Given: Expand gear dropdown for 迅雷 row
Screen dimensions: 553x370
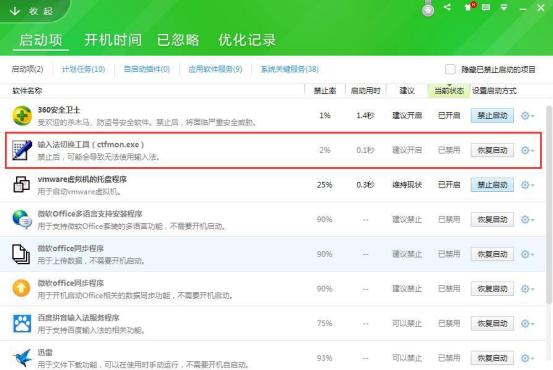Looking at the screenshot, I should pos(528,358).
